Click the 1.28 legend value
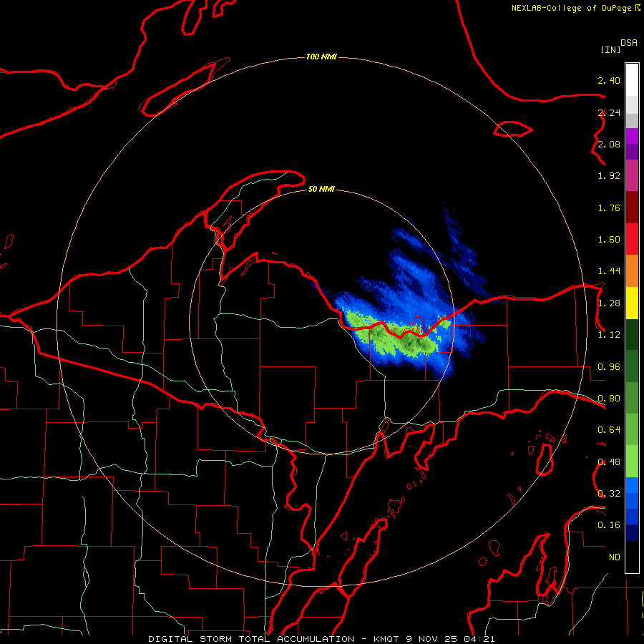The width and height of the screenshot is (644, 644). [609, 303]
